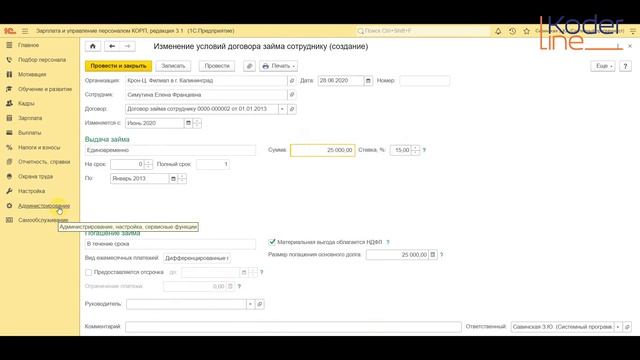
Task: Click the 1C logo icon
Action: 10,31
